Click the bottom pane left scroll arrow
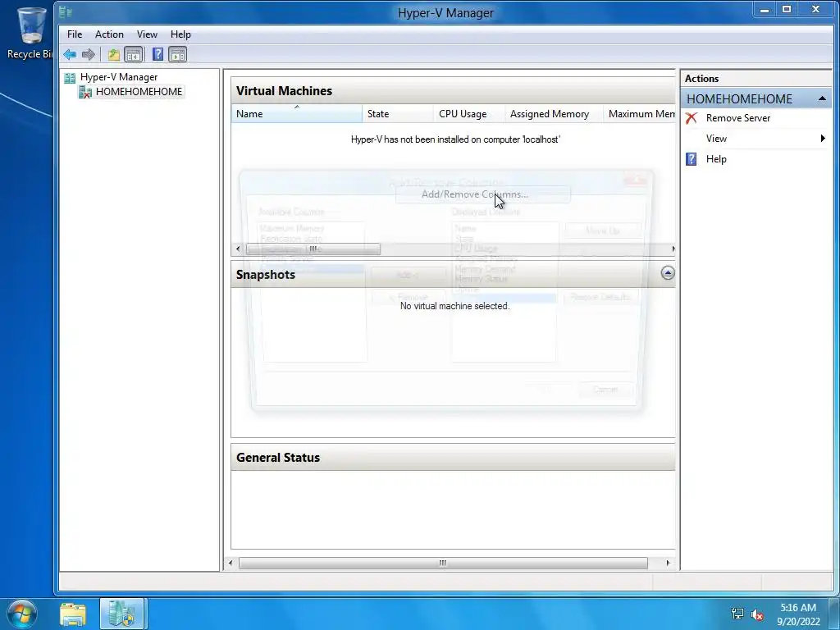 [231, 563]
